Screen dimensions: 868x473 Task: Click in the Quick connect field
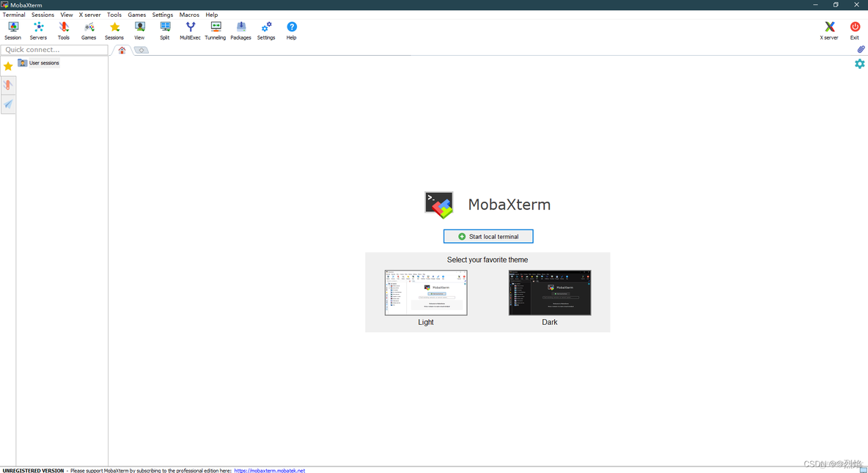pyautogui.click(x=54, y=50)
